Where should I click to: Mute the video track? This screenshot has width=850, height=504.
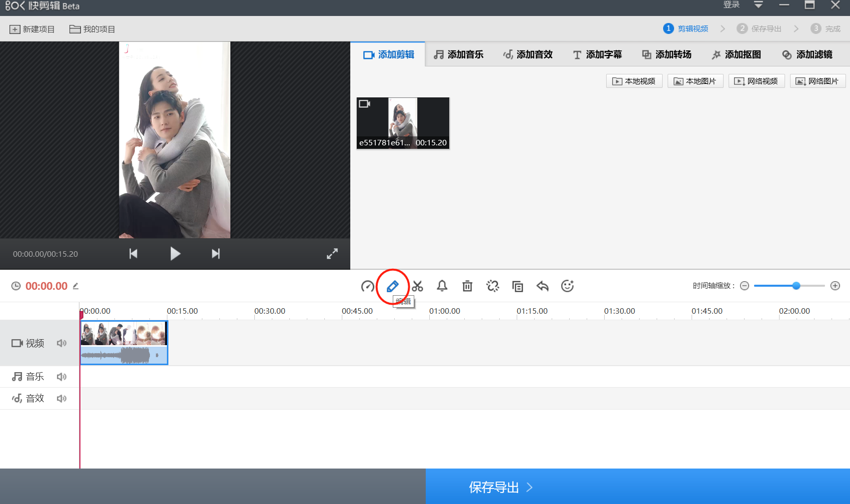61,343
